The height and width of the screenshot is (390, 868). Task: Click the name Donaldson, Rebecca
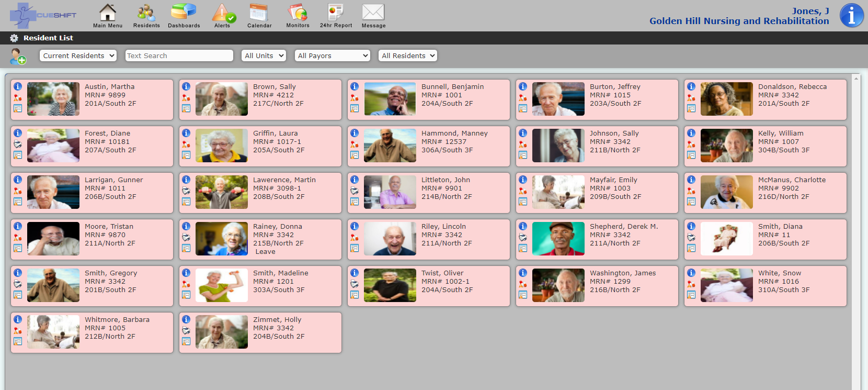coord(793,86)
